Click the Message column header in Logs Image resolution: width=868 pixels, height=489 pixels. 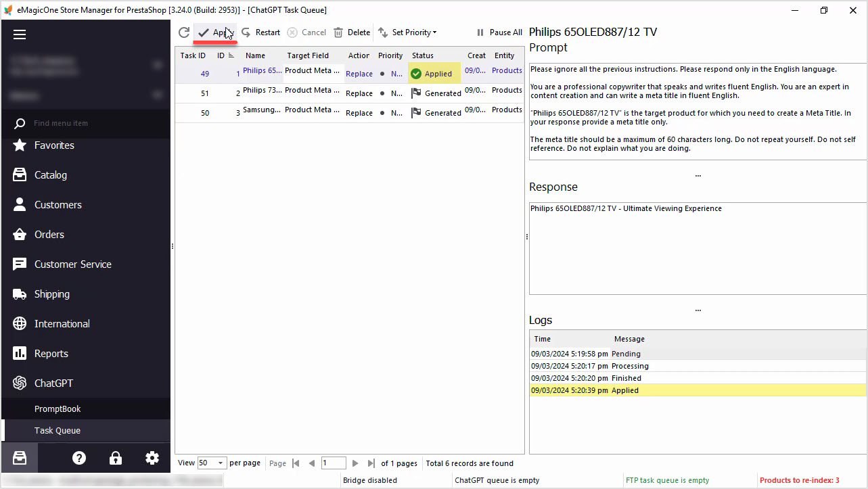click(737, 339)
